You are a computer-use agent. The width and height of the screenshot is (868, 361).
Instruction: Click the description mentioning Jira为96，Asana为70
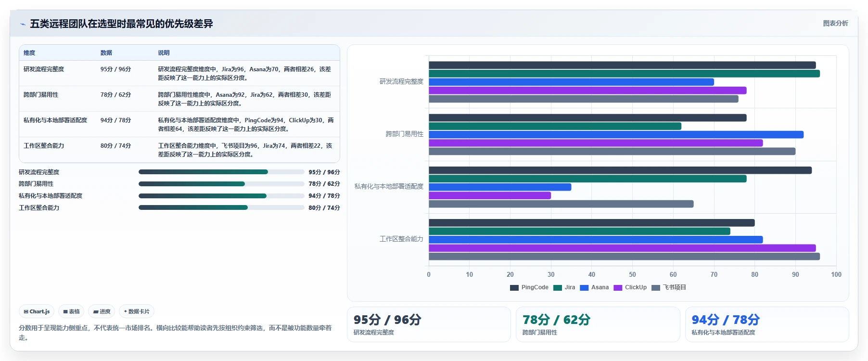click(x=245, y=74)
